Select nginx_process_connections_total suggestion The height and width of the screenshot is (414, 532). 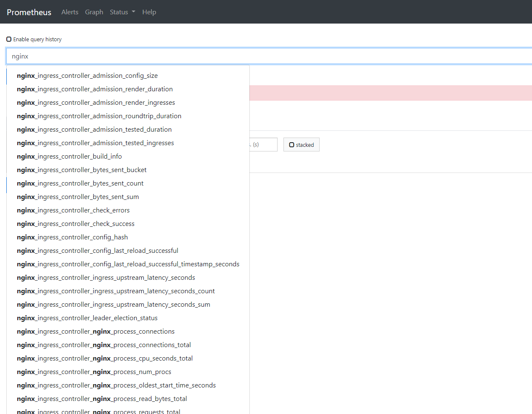click(x=128, y=345)
